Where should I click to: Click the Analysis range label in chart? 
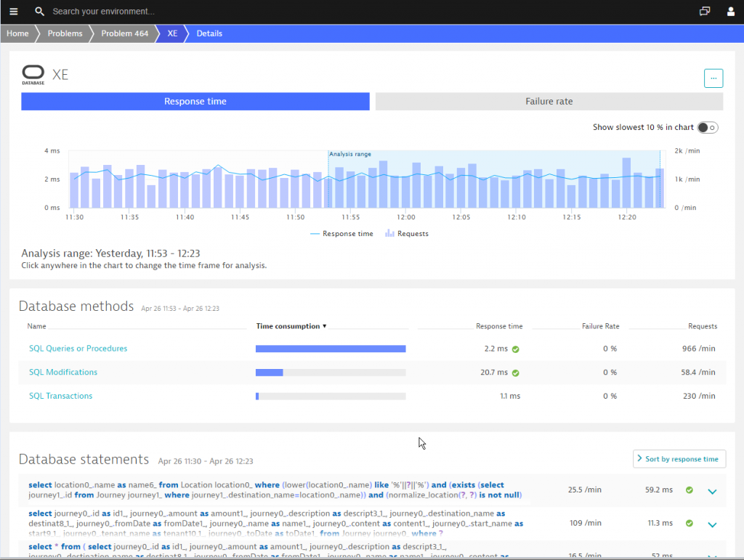(350, 154)
